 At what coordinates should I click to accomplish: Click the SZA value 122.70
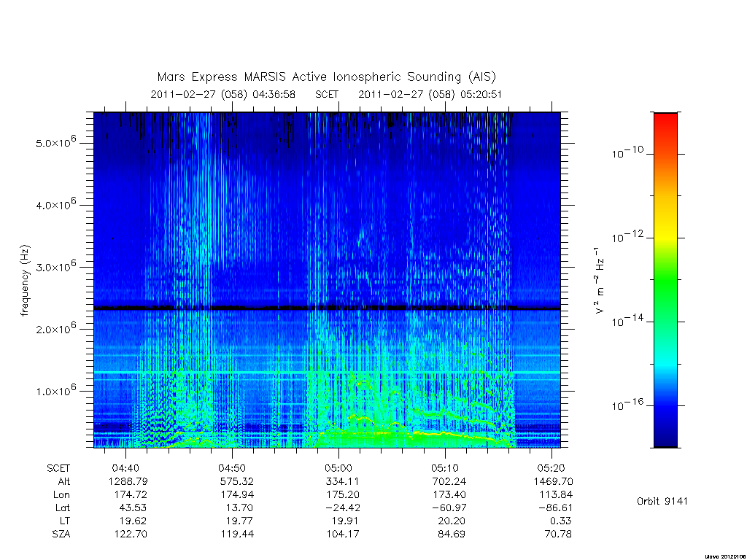point(131,534)
